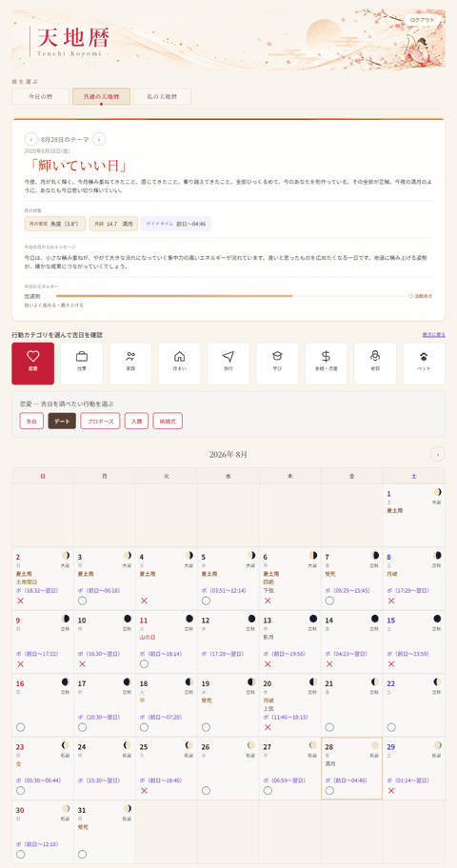Click the full moon icon on August 28
This screenshot has width=457, height=868.
point(375,745)
